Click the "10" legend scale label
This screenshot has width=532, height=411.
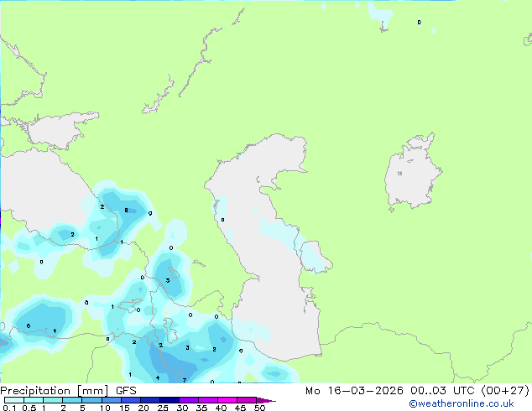click(x=105, y=408)
